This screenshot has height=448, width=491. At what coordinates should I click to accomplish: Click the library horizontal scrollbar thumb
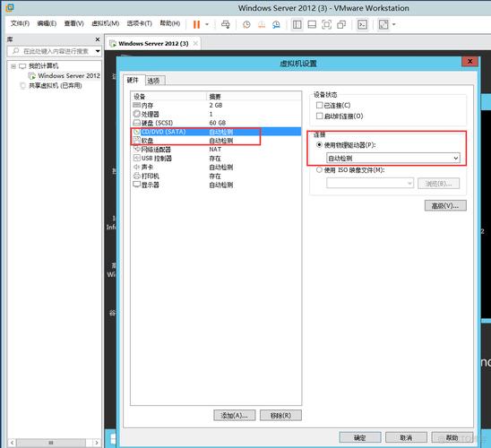click(51, 443)
